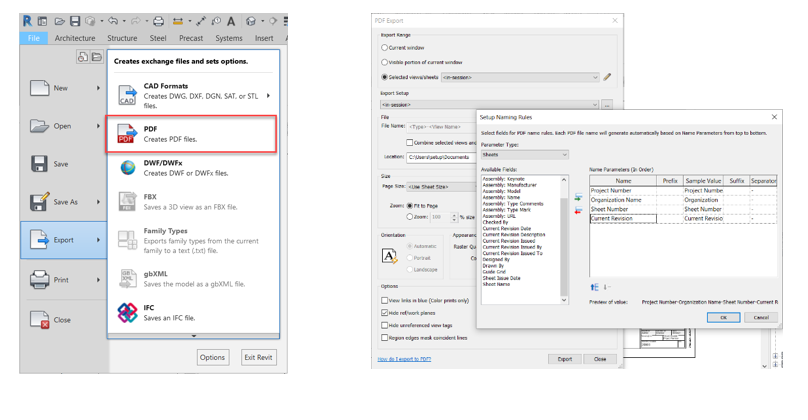The image size is (808, 420).
Task: Click the gbXML export icon
Action: tap(128, 278)
